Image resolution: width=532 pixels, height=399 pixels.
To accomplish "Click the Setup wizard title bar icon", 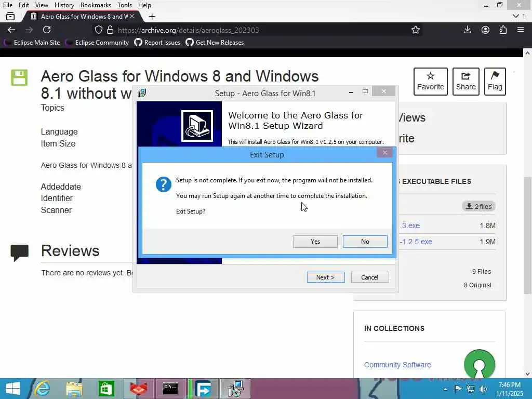I will pos(142,93).
